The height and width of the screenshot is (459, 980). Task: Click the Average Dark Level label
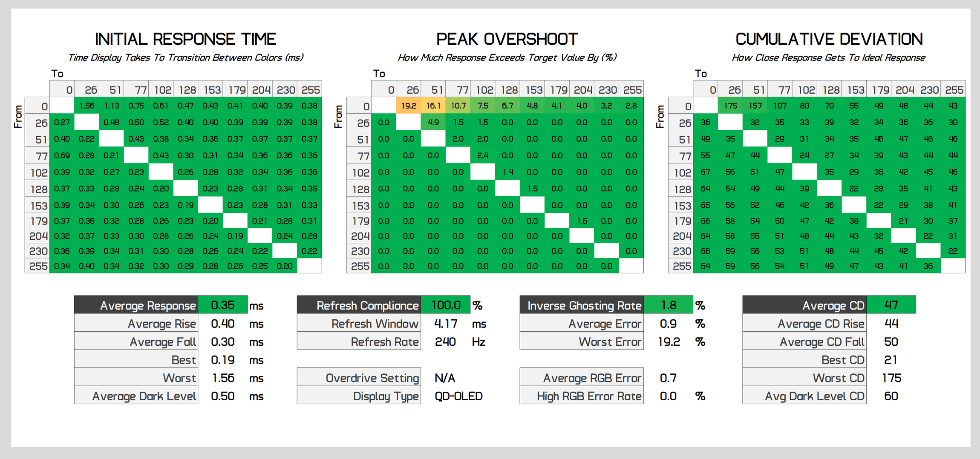pyautogui.click(x=144, y=396)
